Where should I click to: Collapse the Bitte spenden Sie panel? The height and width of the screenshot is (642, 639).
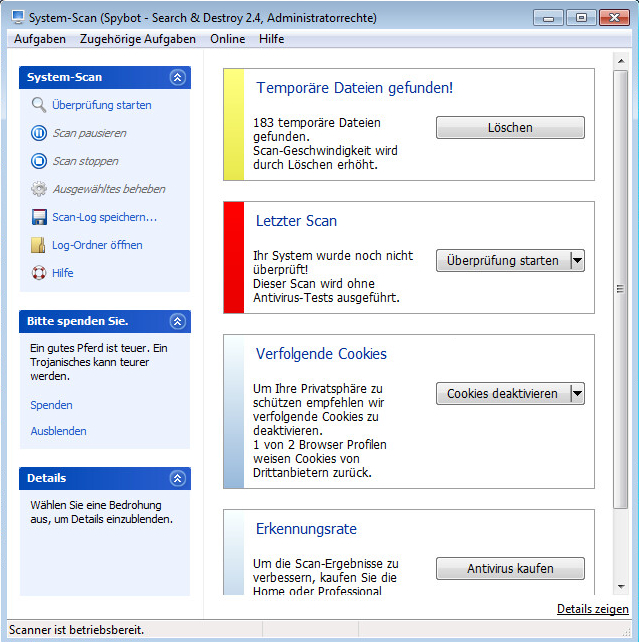point(178,321)
